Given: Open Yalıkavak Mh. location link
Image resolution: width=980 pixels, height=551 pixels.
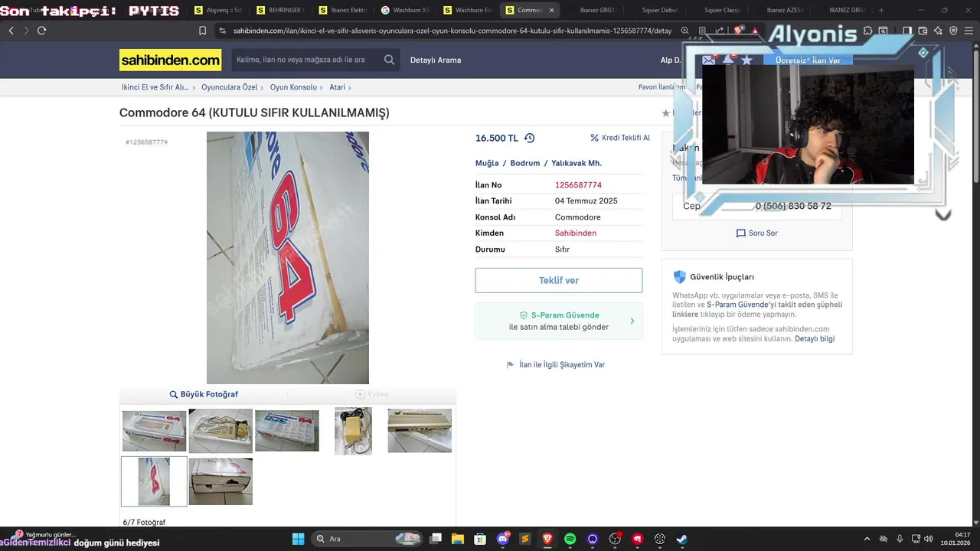Looking at the screenshot, I should pyautogui.click(x=577, y=163).
